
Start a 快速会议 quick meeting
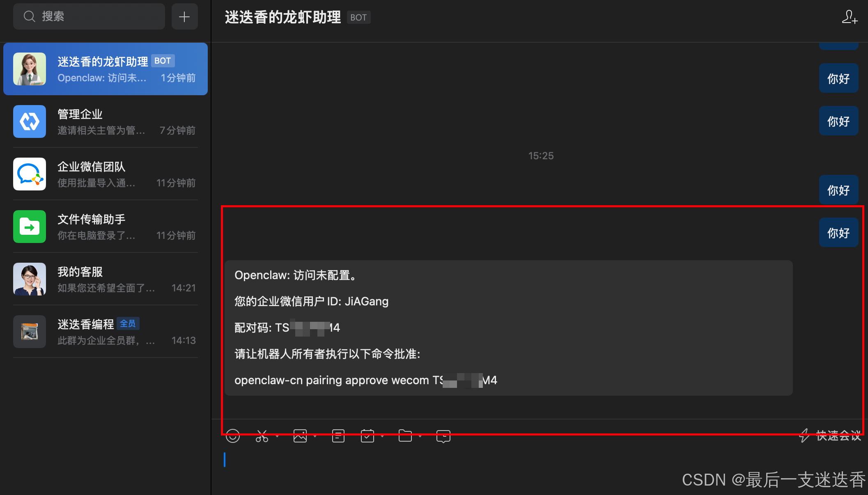pos(830,436)
